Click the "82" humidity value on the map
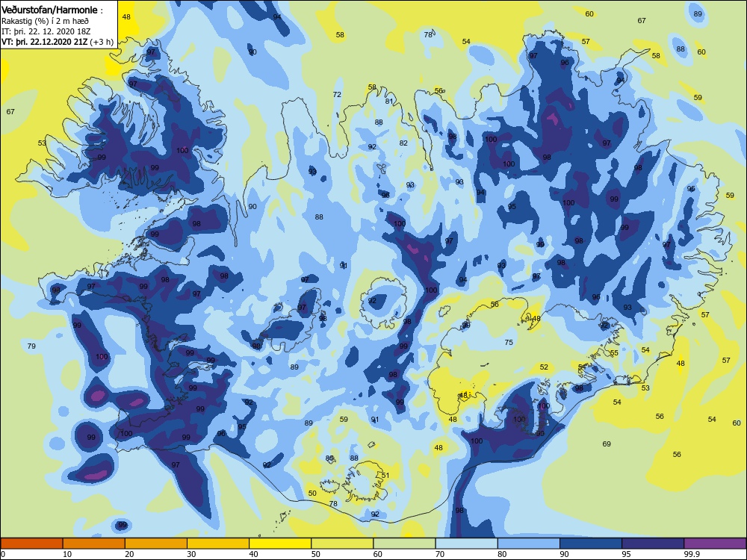This screenshot has width=747, height=560. pos(403,143)
